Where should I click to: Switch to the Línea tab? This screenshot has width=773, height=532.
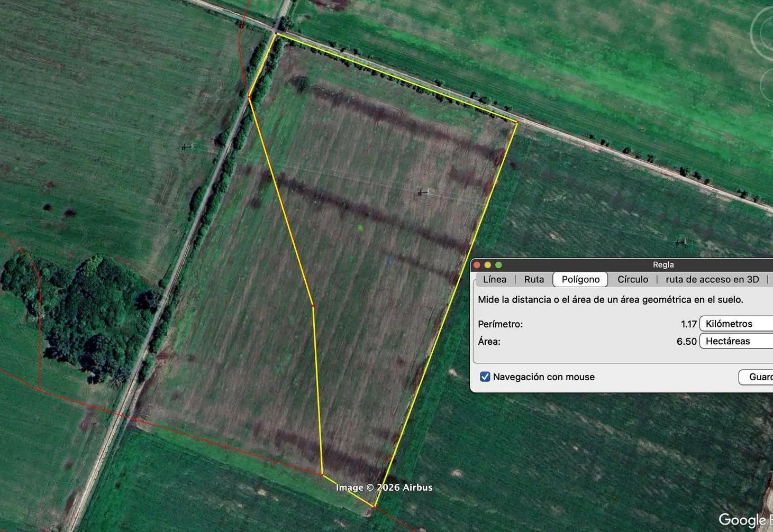(495, 279)
